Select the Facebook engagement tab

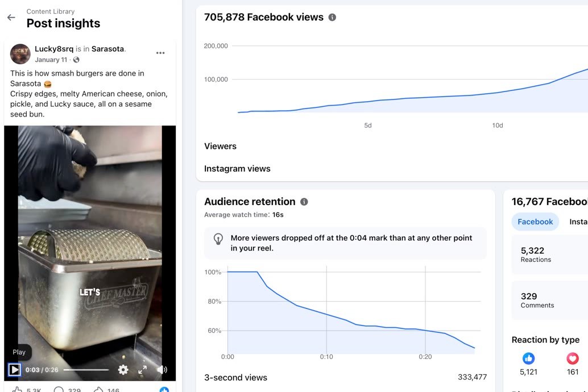[535, 222]
